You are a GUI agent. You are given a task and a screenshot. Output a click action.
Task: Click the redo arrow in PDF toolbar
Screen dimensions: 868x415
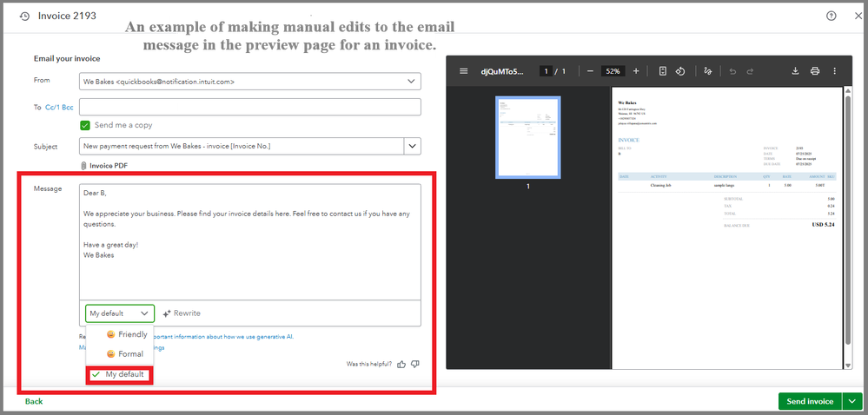tap(750, 71)
